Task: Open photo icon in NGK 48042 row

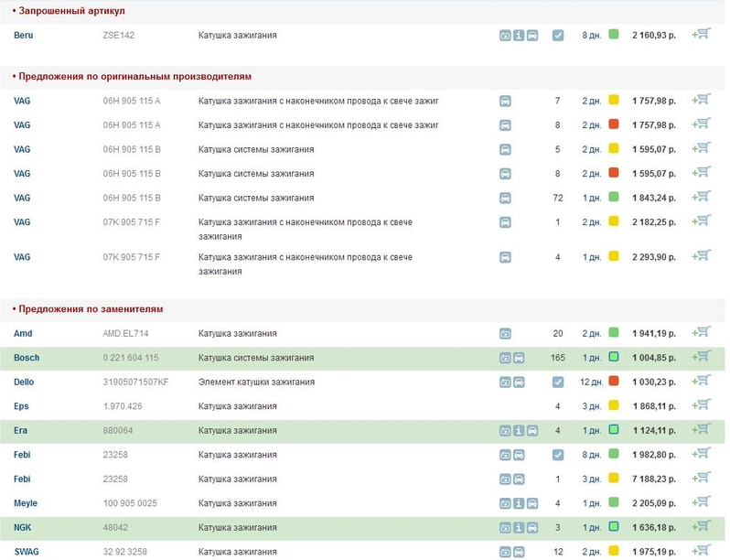Action: pos(505,527)
